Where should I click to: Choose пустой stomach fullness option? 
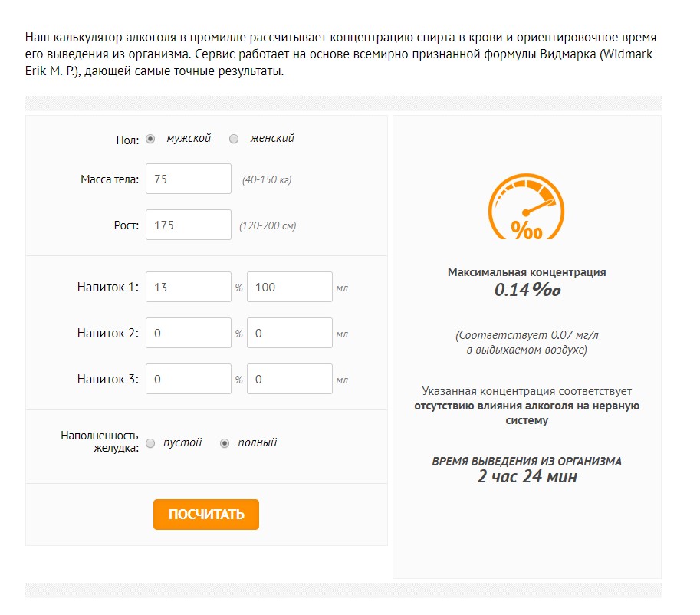150,443
